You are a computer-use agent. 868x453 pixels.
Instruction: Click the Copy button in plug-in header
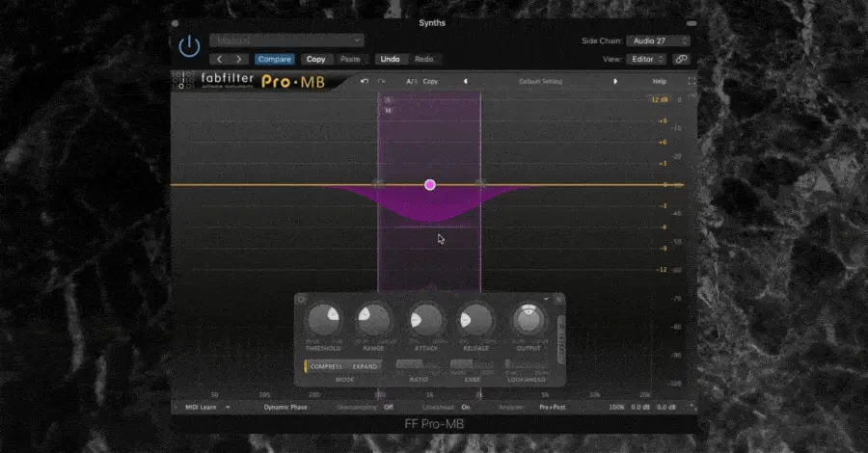tap(316, 59)
